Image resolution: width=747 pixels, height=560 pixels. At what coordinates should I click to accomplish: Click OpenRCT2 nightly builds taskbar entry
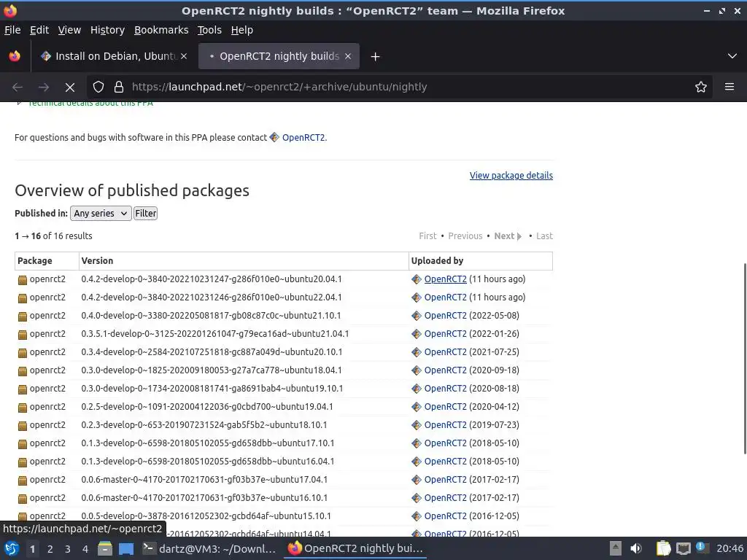tap(356, 548)
